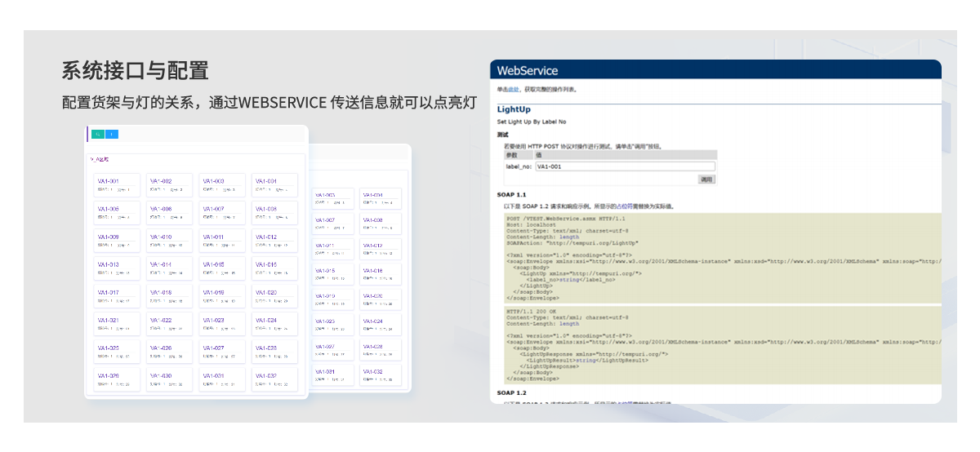Select shelf label card VA1-025
The width and height of the screenshot is (980, 452).
117,352
